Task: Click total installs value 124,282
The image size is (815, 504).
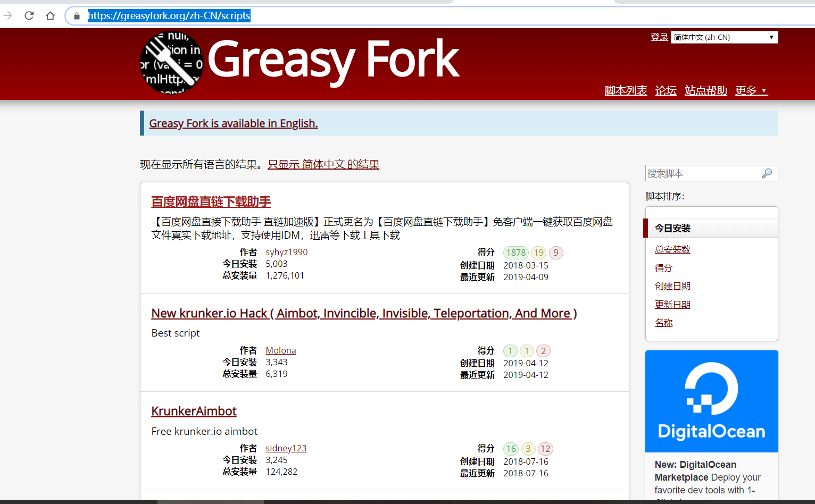Action: [x=281, y=472]
